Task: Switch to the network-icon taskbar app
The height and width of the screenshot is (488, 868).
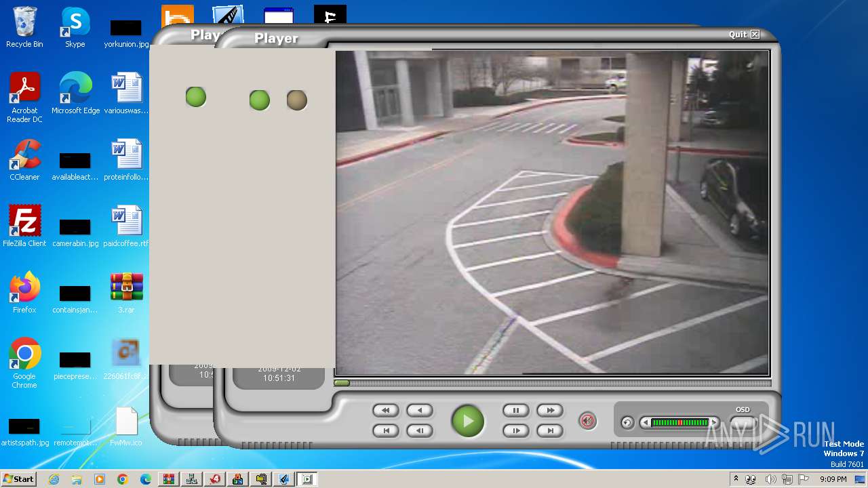Action: (192, 479)
